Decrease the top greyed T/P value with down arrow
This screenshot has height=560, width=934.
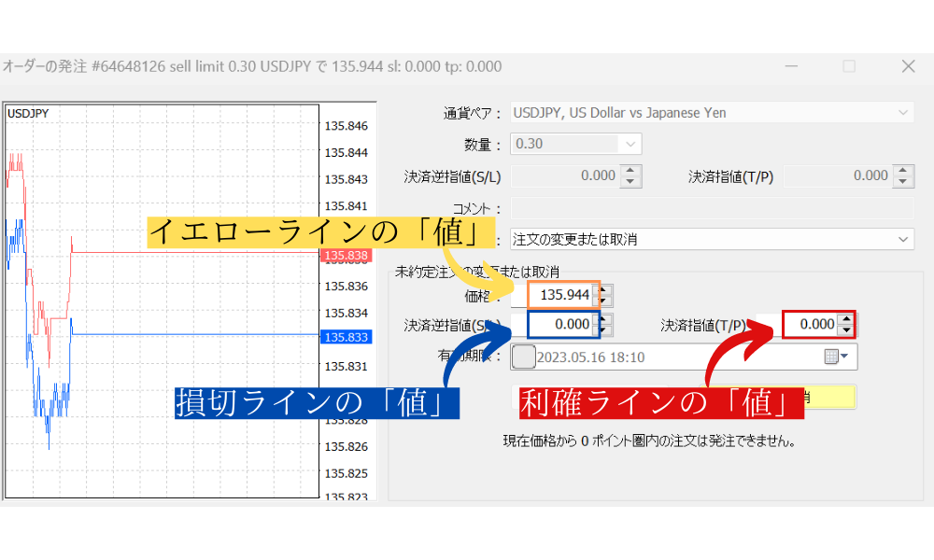click(903, 181)
